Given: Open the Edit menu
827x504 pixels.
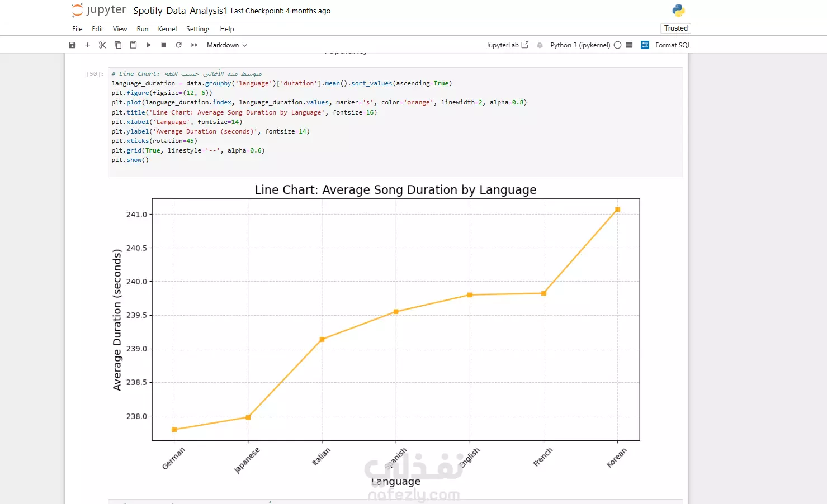Looking at the screenshot, I should click(x=97, y=29).
